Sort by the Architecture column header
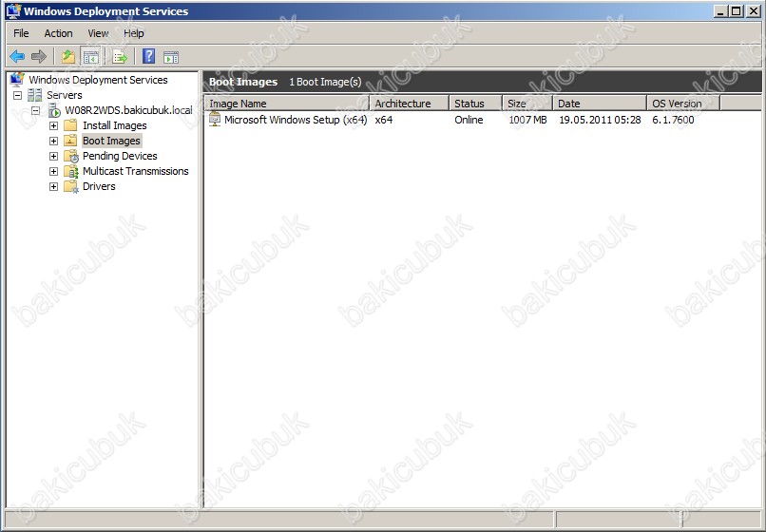766x532 pixels. [410, 104]
